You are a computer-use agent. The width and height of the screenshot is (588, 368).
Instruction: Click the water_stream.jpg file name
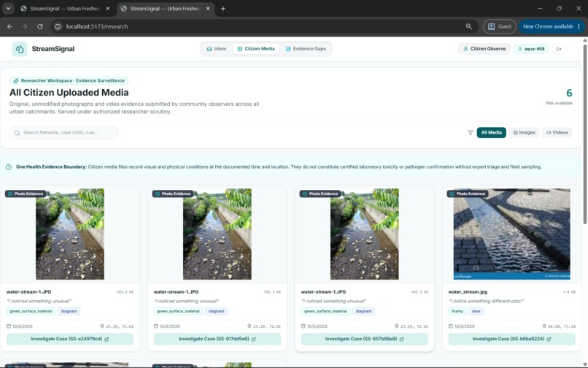(466, 292)
